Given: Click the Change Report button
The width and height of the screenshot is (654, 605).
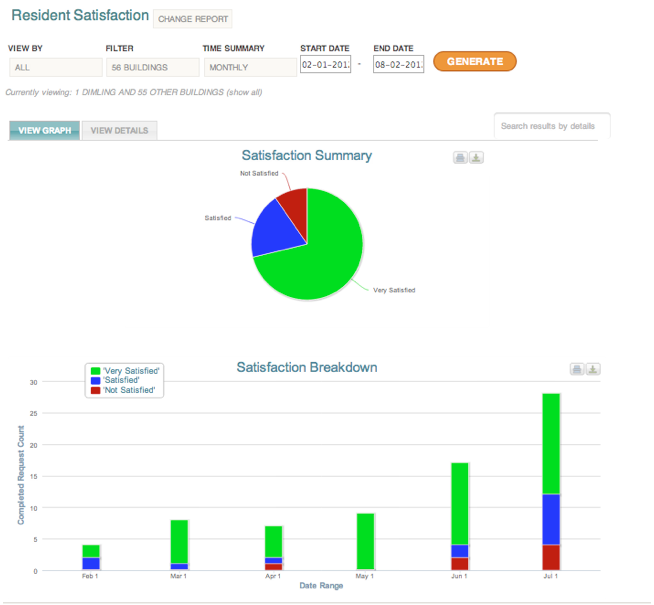Looking at the screenshot, I should click(x=193, y=19).
